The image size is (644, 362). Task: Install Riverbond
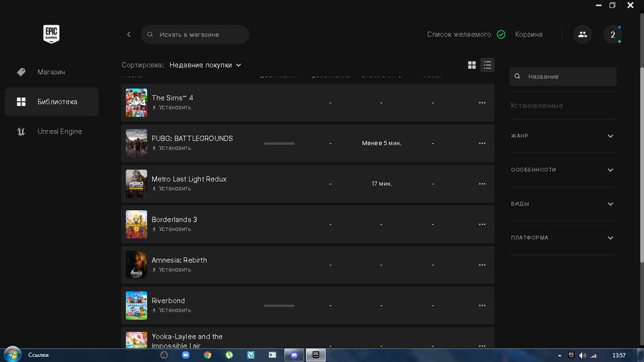click(x=172, y=310)
